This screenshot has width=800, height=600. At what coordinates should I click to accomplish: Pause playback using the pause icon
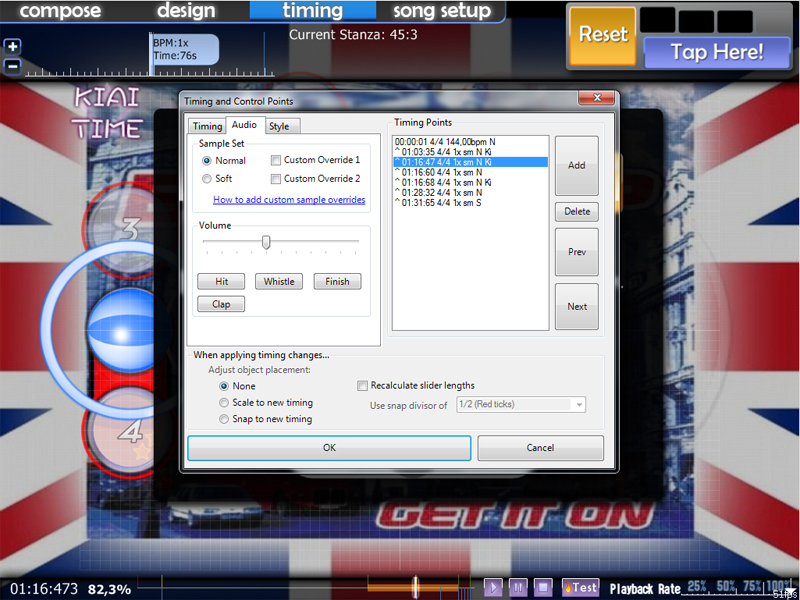coord(517,587)
